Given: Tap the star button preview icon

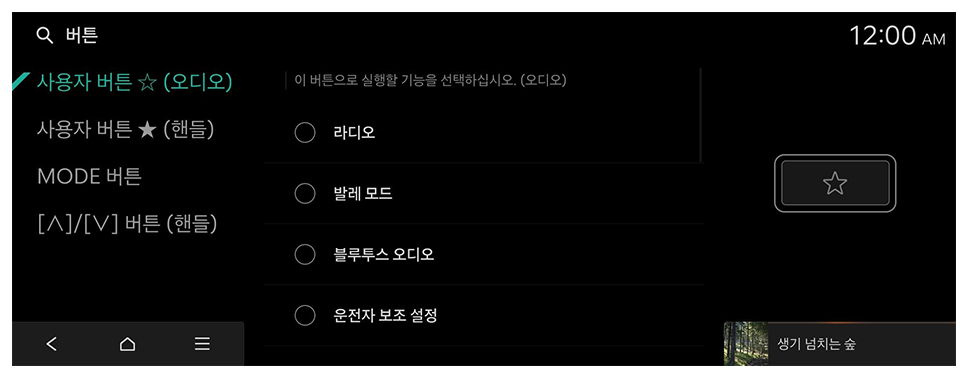Looking at the screenshot, I should coord(835,183).
